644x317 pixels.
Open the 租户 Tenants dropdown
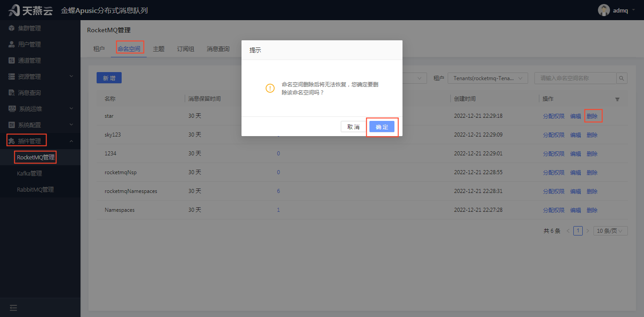(488, 78)
